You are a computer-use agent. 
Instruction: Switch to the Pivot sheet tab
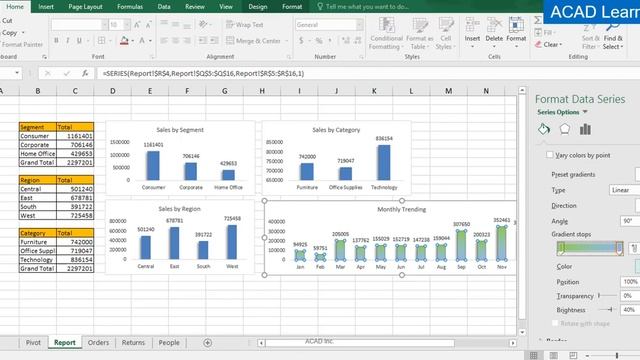pos(33,343)
